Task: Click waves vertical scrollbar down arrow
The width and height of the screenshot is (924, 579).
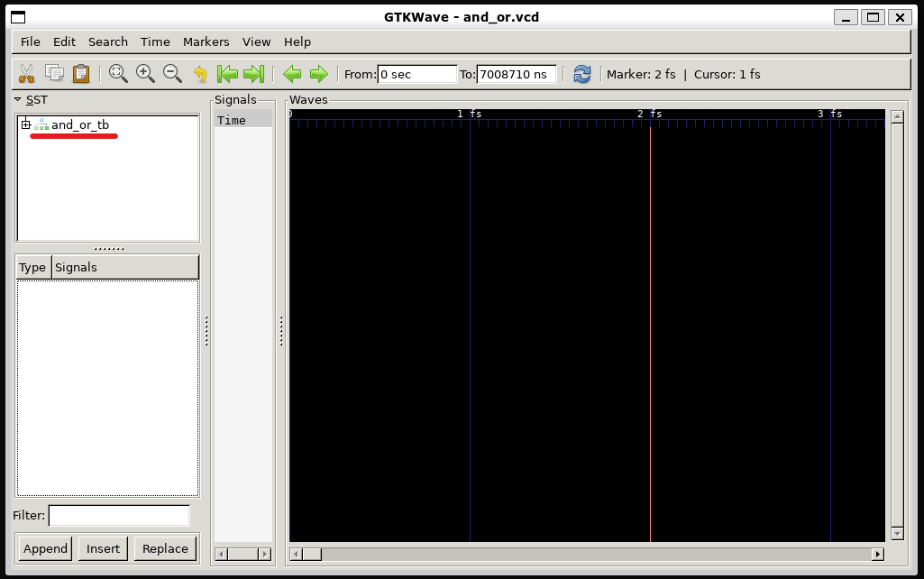Action: coord(898,534)
